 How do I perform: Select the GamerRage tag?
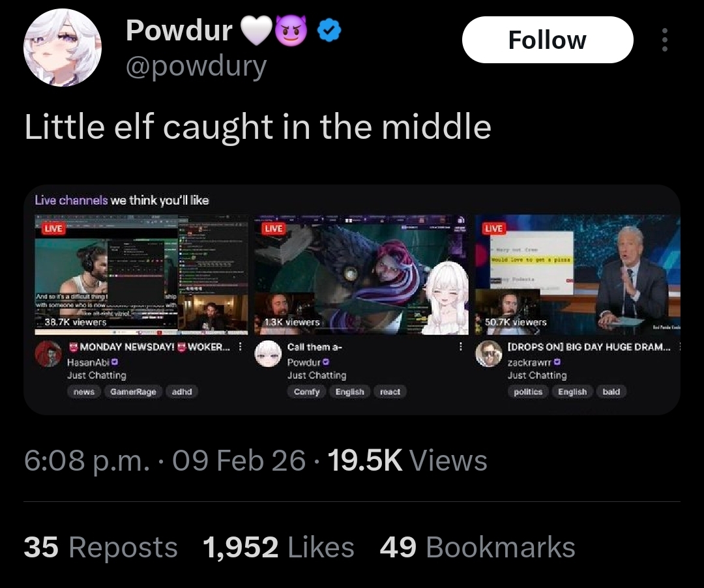coord(133,392)
